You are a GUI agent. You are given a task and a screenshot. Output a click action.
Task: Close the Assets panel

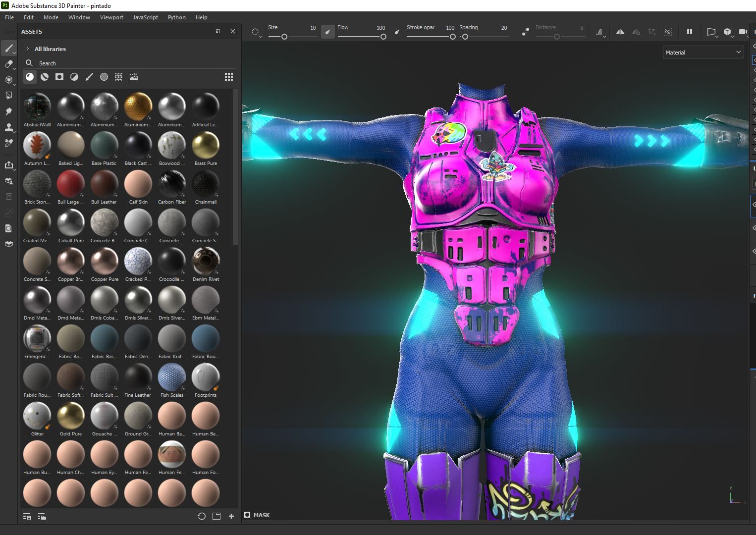[x=233, y=31]
